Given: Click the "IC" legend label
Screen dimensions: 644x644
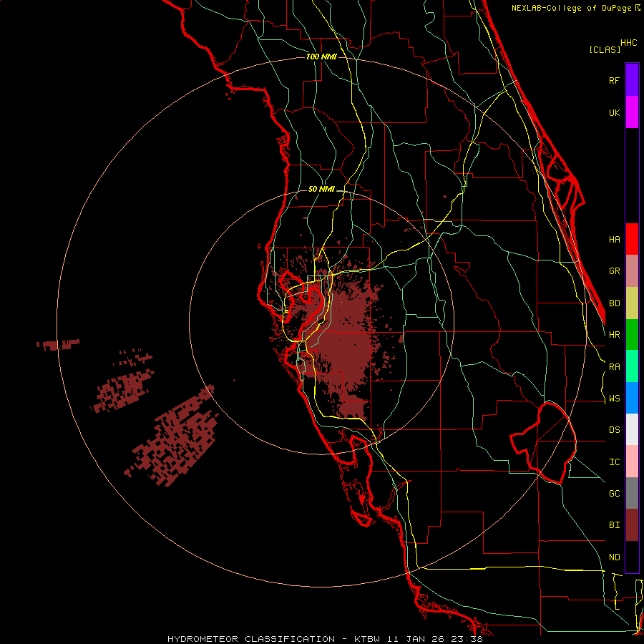Looking at the screenshot, I should (614, 462).
